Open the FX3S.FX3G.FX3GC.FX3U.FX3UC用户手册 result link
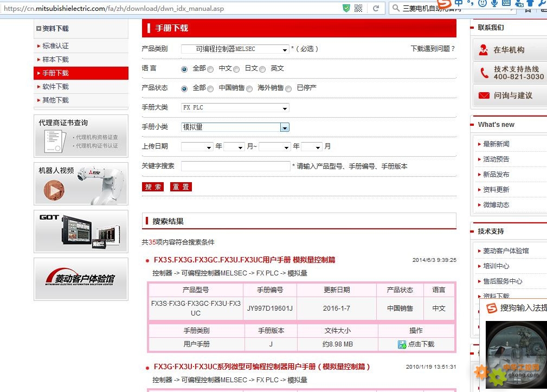The height and width of the screenshot is (392, 547). [x=244, y=260]
